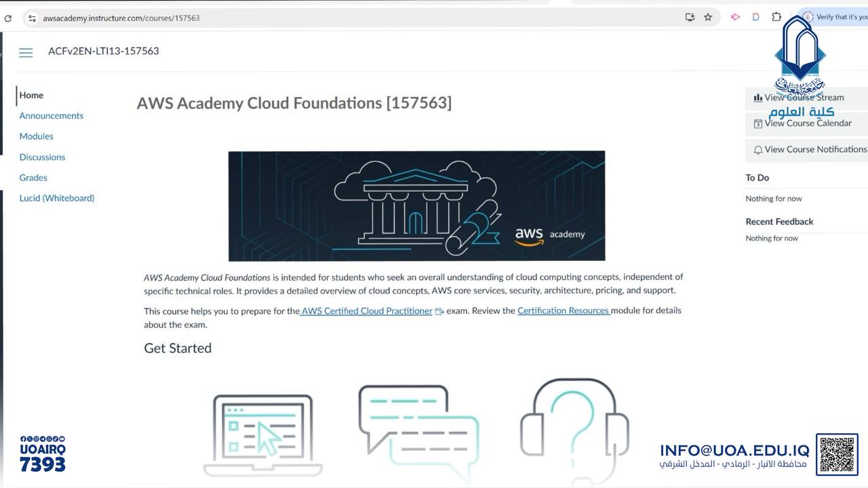The width and height of the screenshot is (868, 488).
Task: Launch Lucid (Whiteboard) from the sidebar
Action: pyautogui.click(x=56, y=199)
